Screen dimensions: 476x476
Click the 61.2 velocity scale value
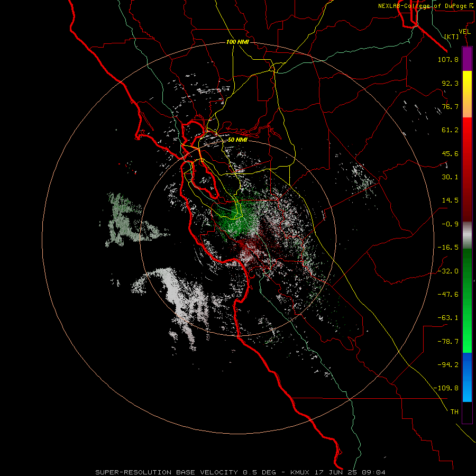(450, 130)
